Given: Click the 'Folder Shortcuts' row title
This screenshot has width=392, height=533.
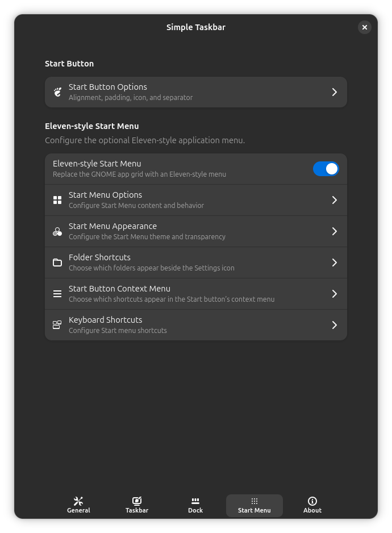Looking at the screenshot, I should click(99, 257).
